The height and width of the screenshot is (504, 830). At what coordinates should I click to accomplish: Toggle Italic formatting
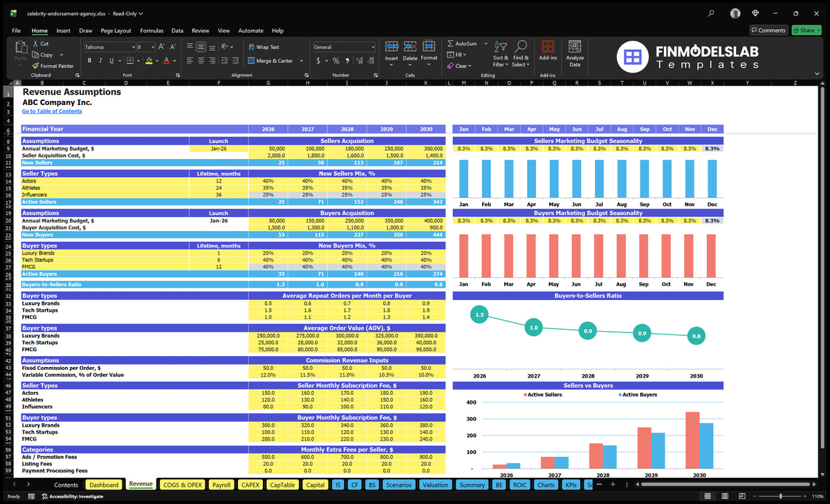(100, 61)
